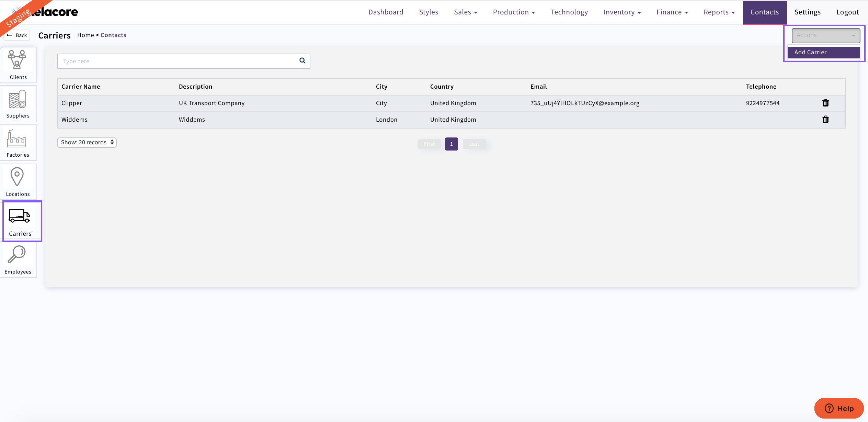Open the Show 20 records selector

(x=87, y=142)
